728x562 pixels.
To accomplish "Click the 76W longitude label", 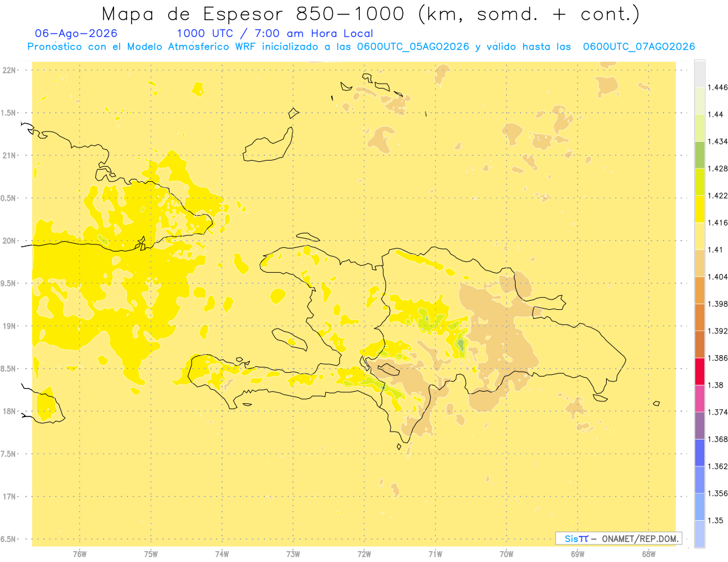I will (79, 554).
